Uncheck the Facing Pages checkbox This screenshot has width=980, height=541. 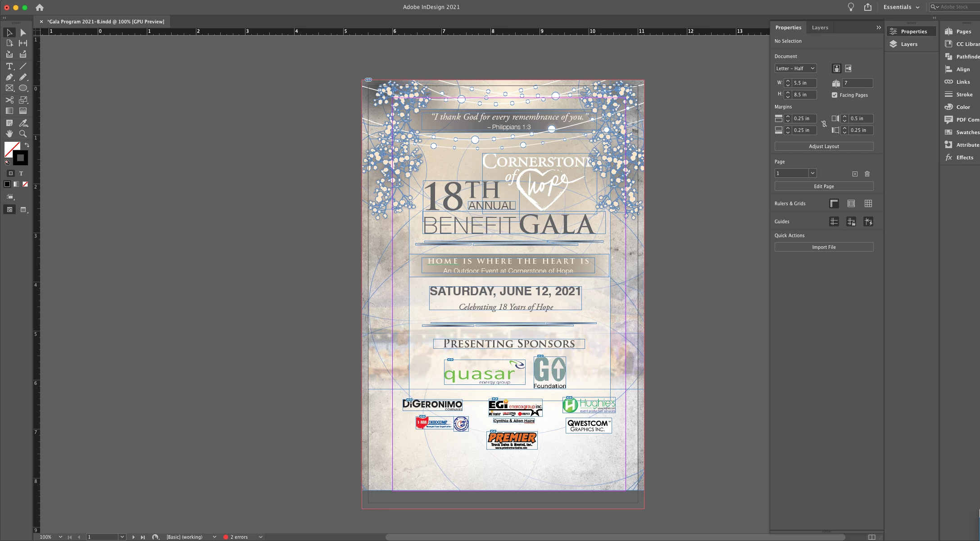pyautogui.click(x=835, y=95)
